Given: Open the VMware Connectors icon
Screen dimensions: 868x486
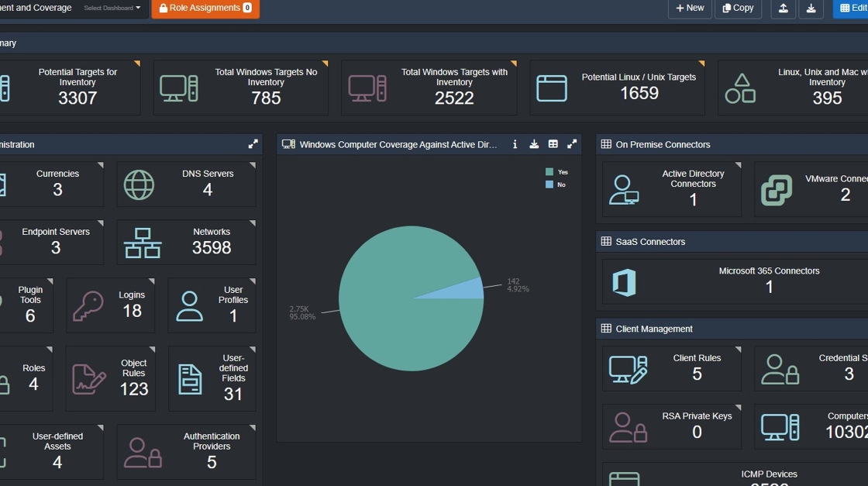Looking at the screenshot, I should point(776,190).
